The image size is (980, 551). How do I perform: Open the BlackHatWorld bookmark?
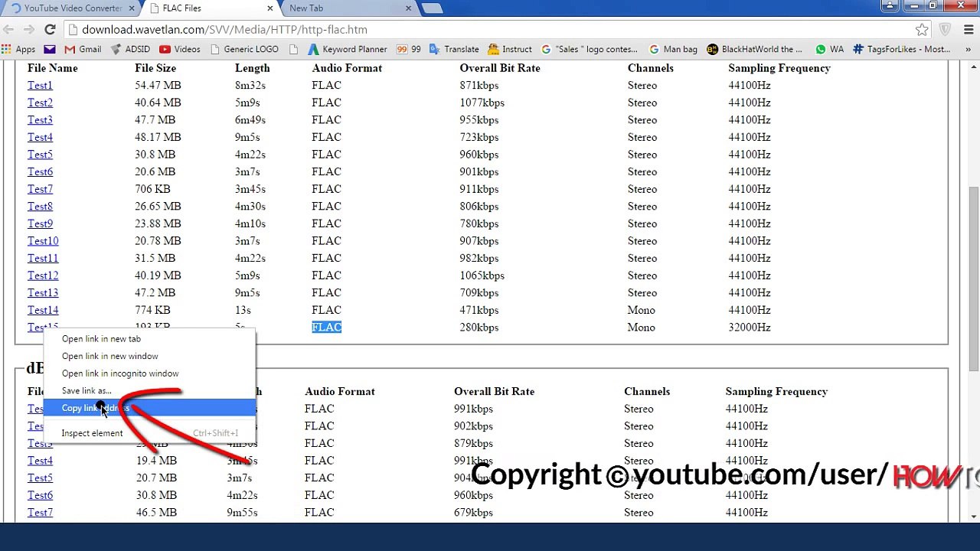(x=755, y=49)
